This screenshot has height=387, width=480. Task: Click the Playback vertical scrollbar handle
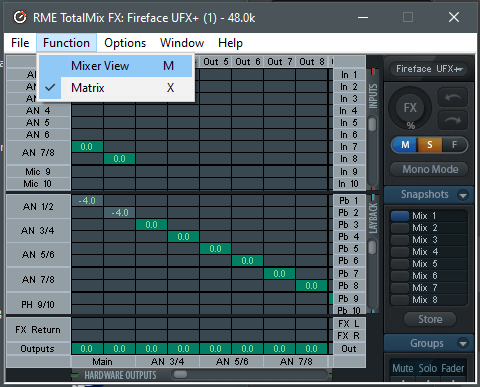coord(372,247)
